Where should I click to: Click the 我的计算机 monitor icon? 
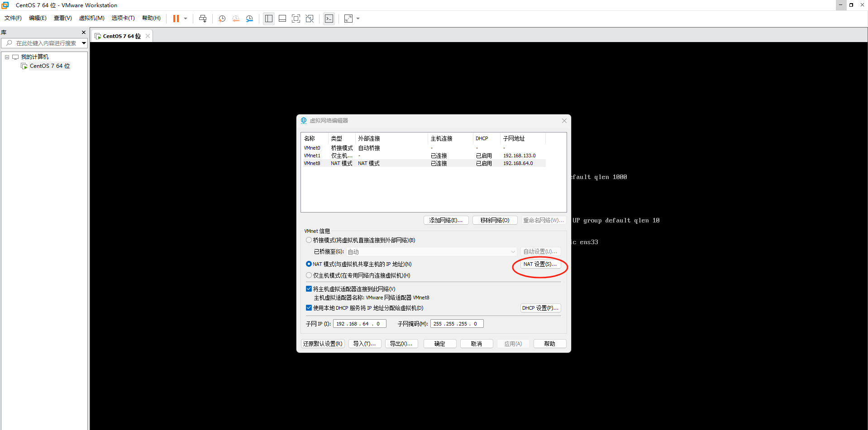tap(15, 57)
